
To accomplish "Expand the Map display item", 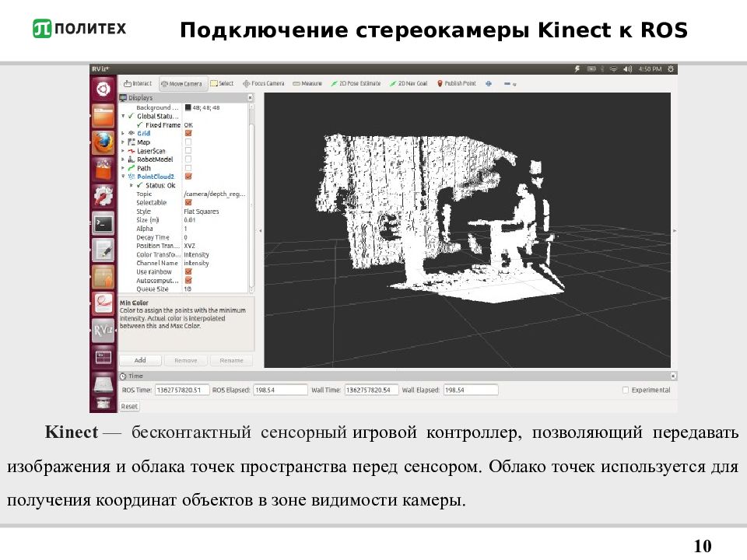I will (124, 142).
